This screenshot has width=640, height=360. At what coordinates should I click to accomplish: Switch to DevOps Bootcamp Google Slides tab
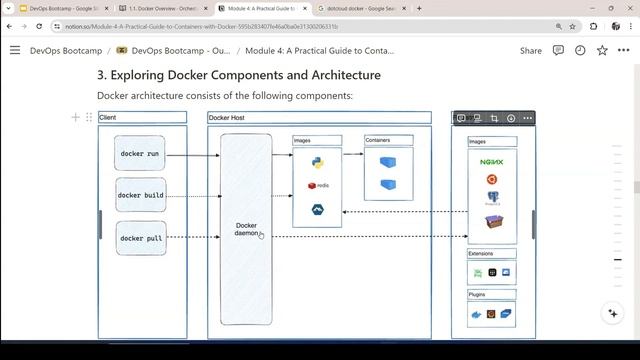click(x=64, y=8)
